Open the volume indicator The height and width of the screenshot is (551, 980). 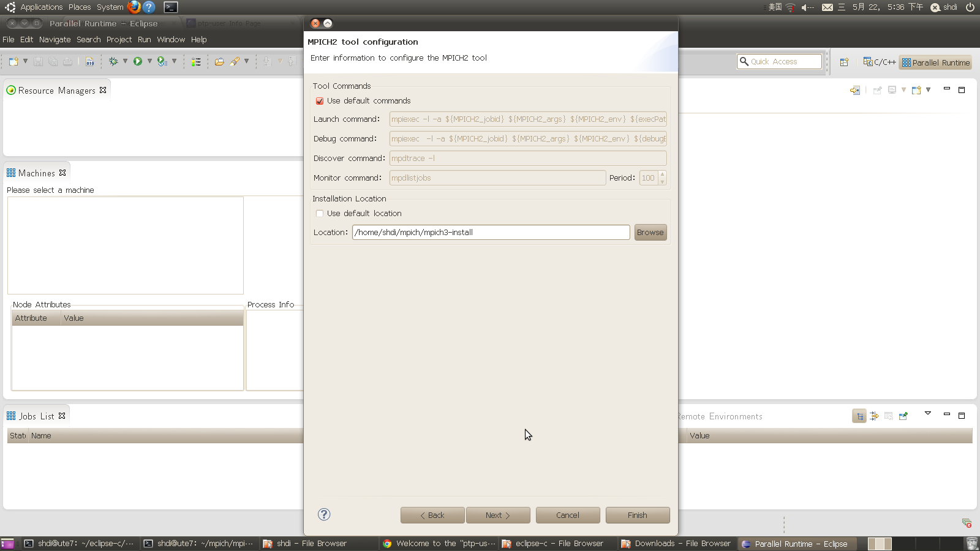click(807, 7)
